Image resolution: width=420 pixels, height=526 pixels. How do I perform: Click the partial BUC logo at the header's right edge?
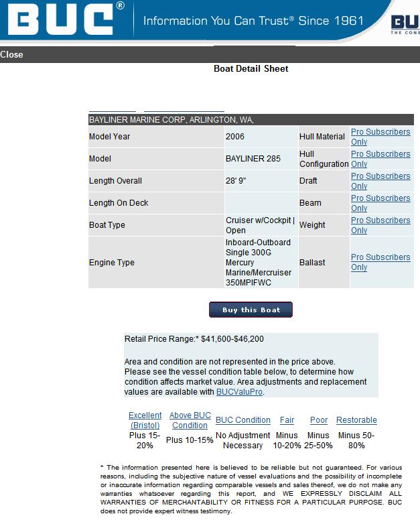tap(405, 25)
